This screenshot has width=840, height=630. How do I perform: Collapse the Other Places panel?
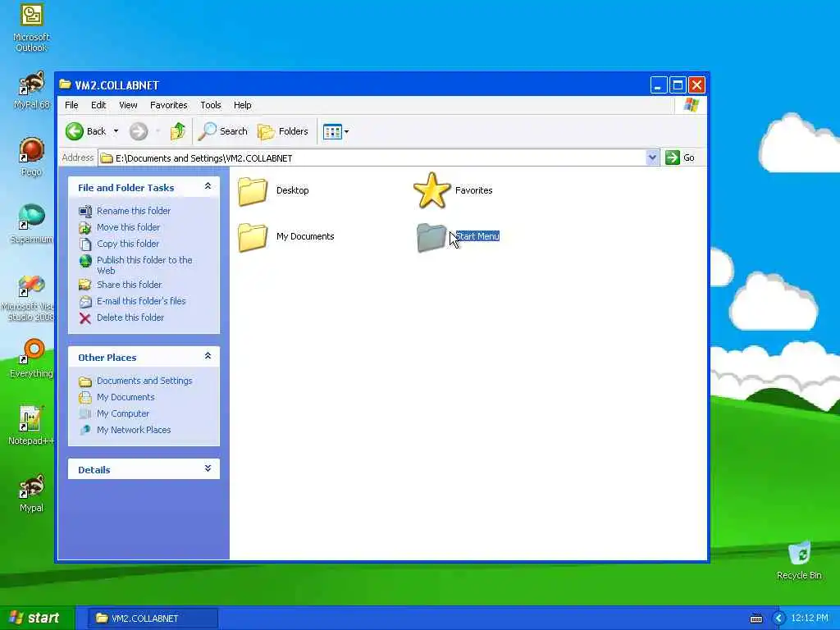click(x=208, y=356)
